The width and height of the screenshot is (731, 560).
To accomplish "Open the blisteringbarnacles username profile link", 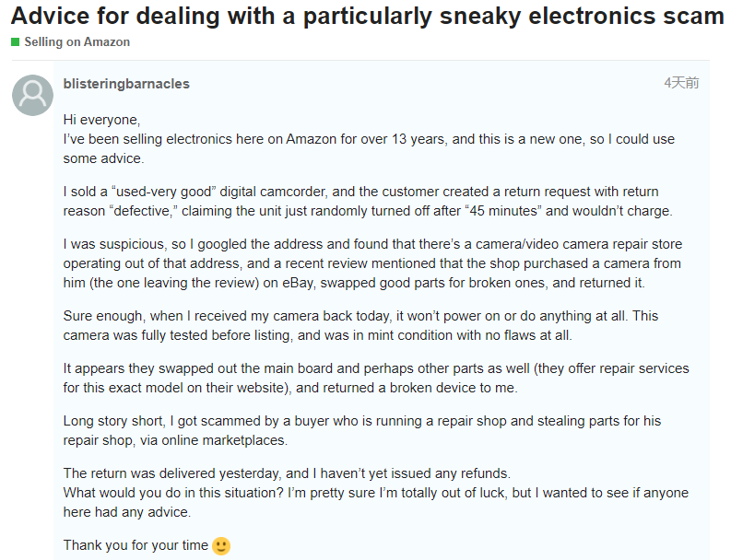I will point(126,84).
